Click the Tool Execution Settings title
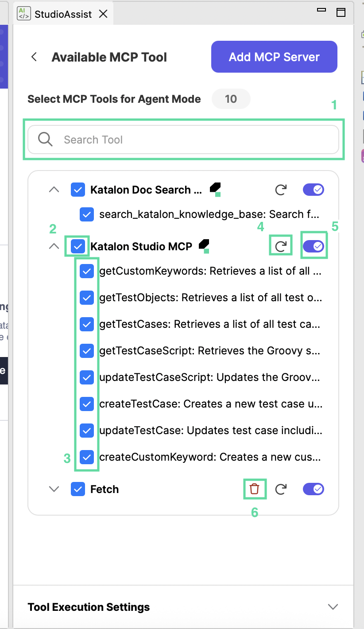 (89, 607)
